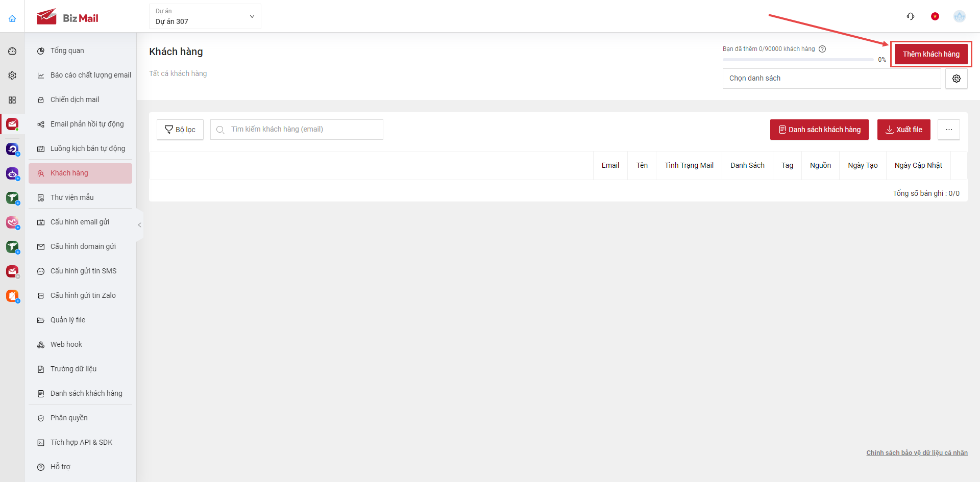Open the apps grid icon in left rail
The width and height of the screenshot is (980, 482).
[x=12, y=100]
